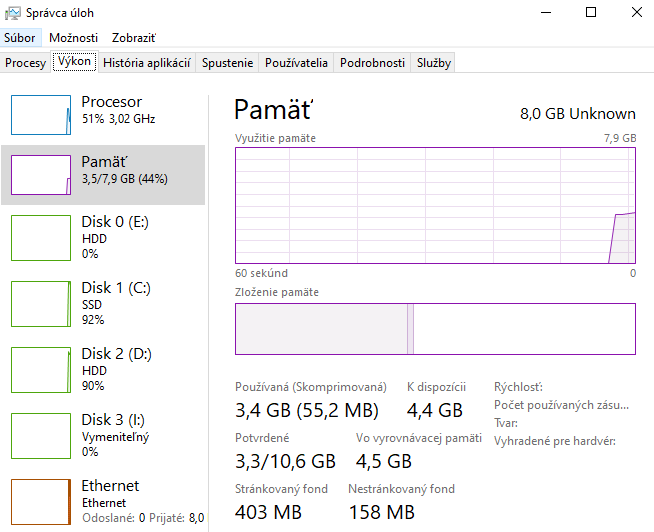
Task: Open the Súbor menu
Action: 19,38
